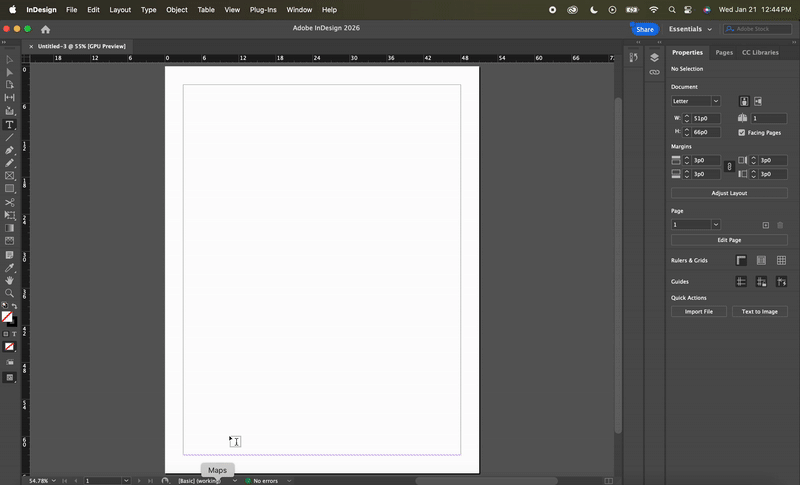Select the Gradient Feather tool
The height and width of the screenshot is (485, 800).
[9, 241]
